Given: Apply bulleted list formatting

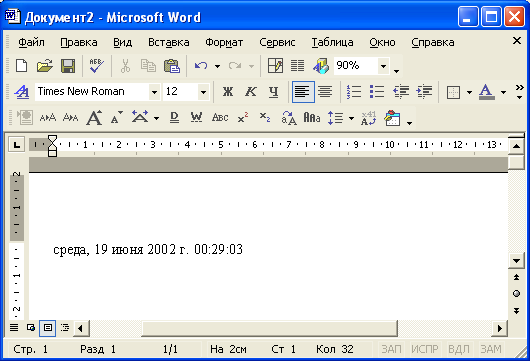Looking at the screenshot, I should [377, 92].
